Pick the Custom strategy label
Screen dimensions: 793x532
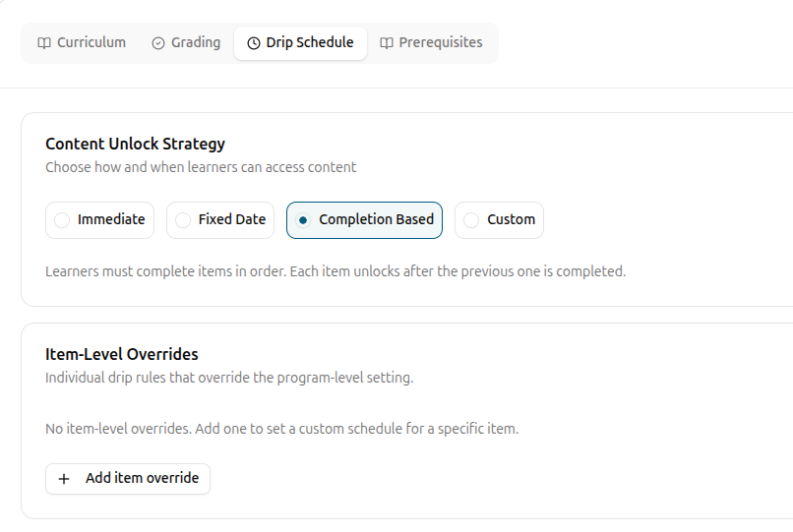(512, 219)
